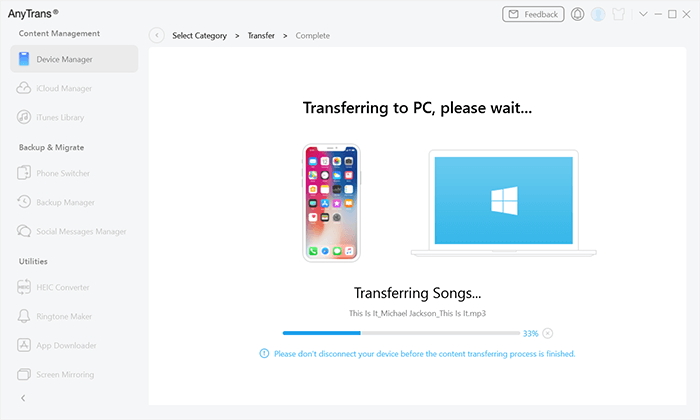Maximize the AnyTrans window
This screenshot has height=420, width=700.
point(672,14)
